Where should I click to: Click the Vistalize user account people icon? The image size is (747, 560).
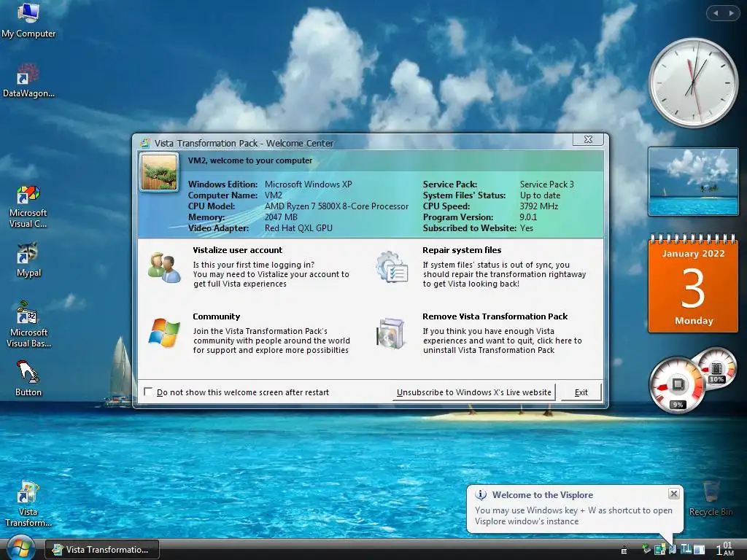click(x=164, y=268)
